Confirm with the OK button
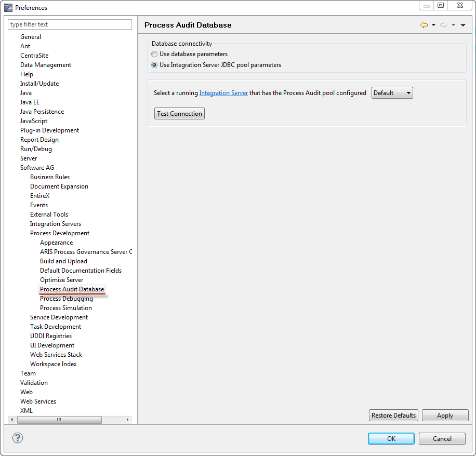This screenshot has height=456, width=476. (391, 438)
